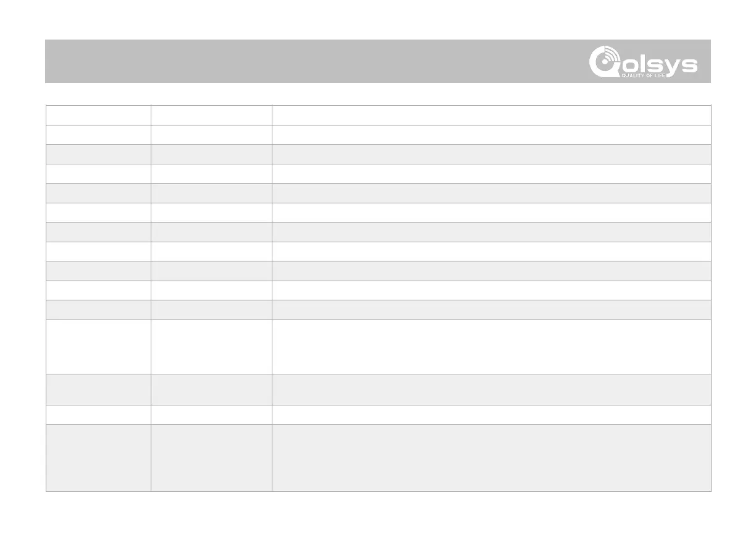Select the wide cell in the second-to-last row
Screen dimensions: 756x534
coord(491,415)
